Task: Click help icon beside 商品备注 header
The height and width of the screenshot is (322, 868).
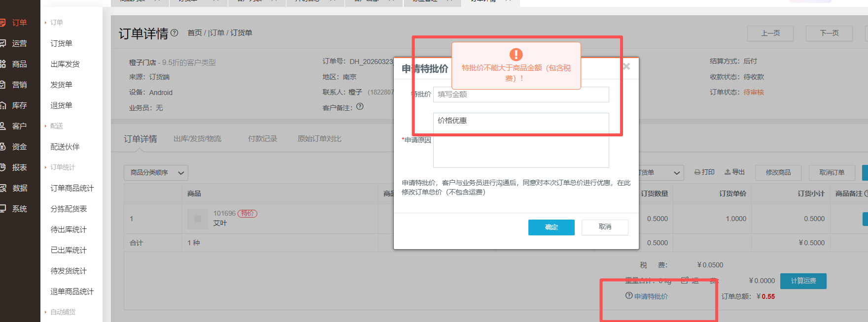Action: 867,193
